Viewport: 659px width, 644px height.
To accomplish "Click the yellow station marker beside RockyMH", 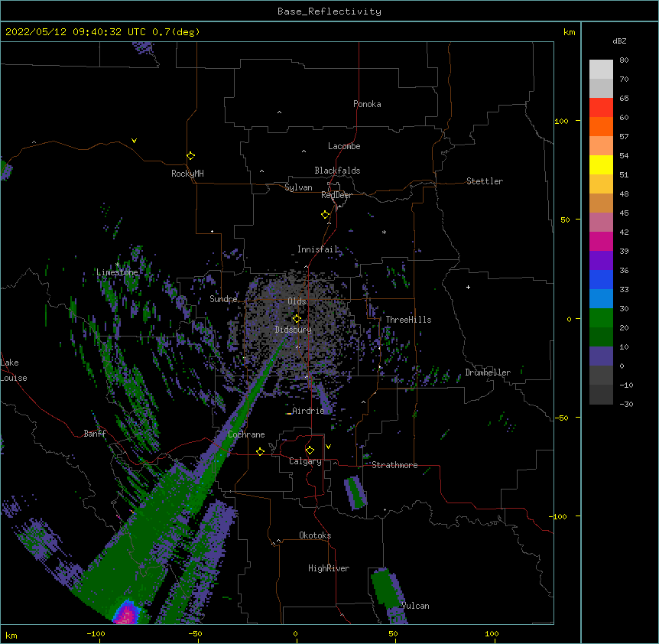I will pos(190,156).
